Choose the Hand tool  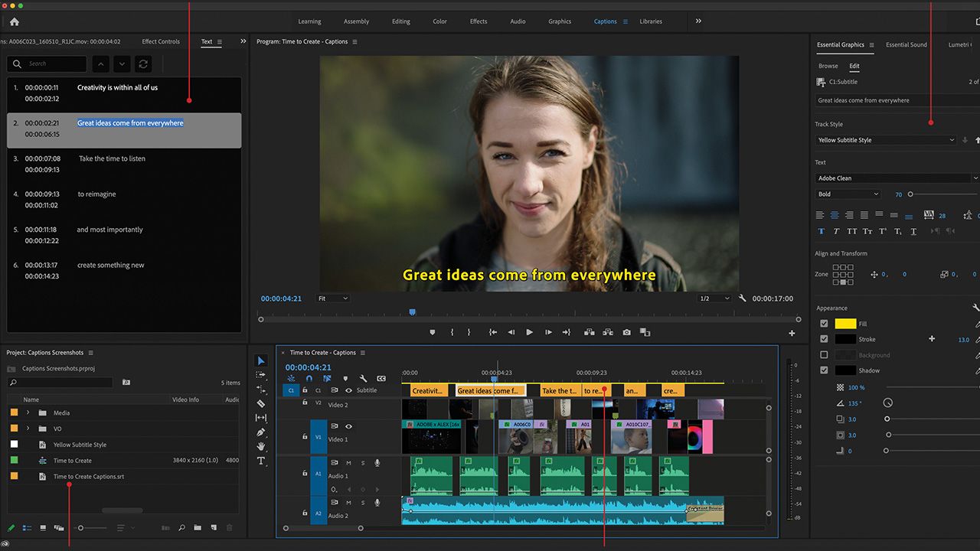pos(261,446)
